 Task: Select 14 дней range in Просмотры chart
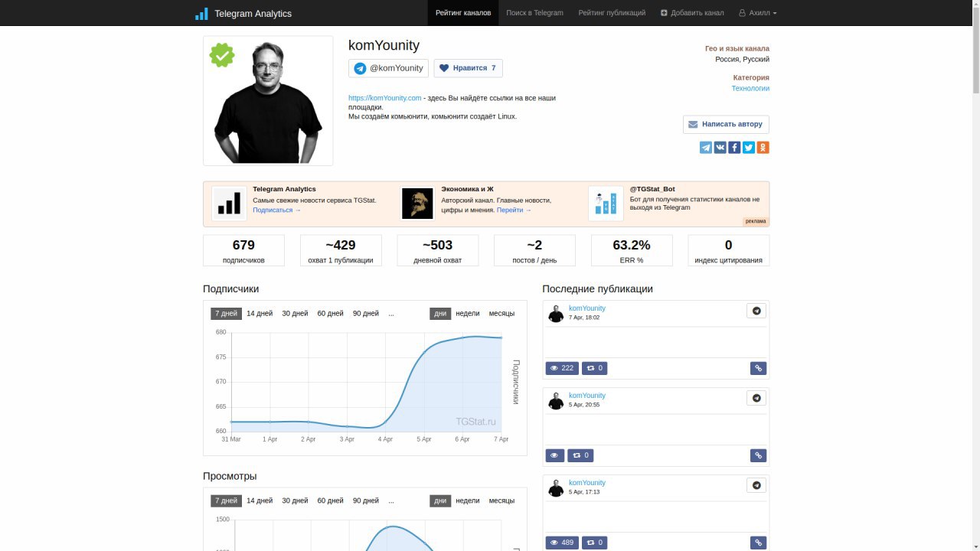pyautogui.click(x=260, y=500)
